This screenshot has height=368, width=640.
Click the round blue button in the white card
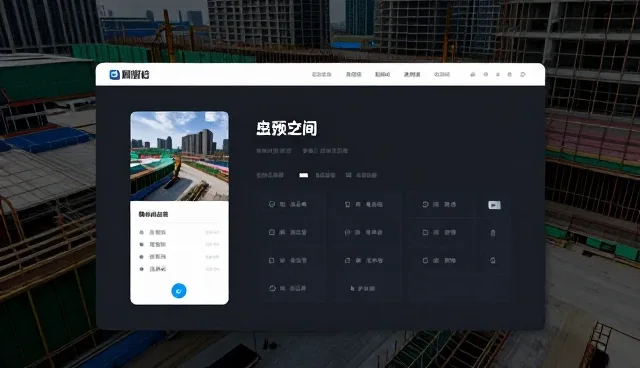[179, 291]
